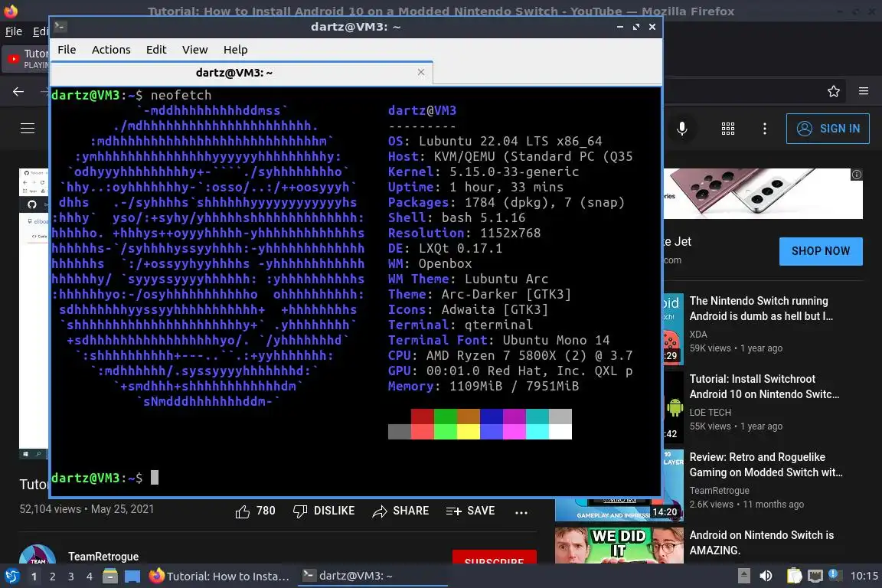Click the SHOP NOW ad button
Screen dimensions: 882x588
[x=821, y=251]
